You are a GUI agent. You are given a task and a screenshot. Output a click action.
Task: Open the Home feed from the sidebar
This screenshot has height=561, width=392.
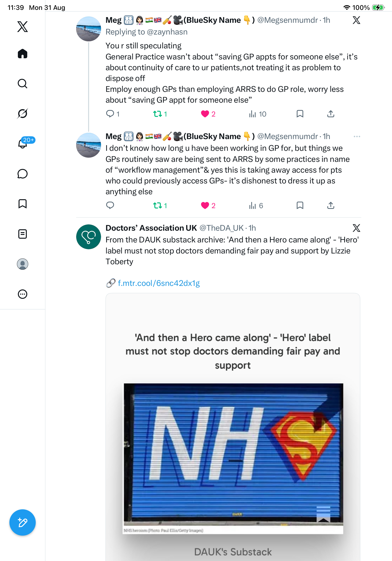[x=23, y=54]
